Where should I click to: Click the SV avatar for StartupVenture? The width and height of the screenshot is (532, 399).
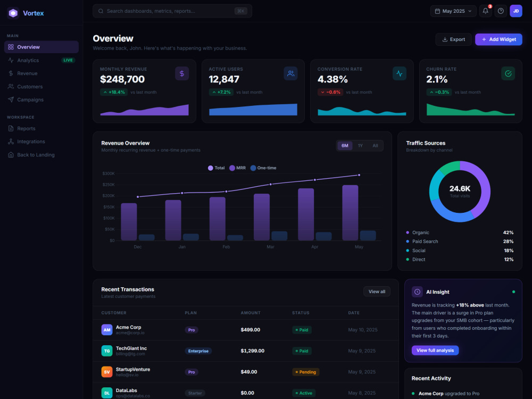click(x=107, y=372)
